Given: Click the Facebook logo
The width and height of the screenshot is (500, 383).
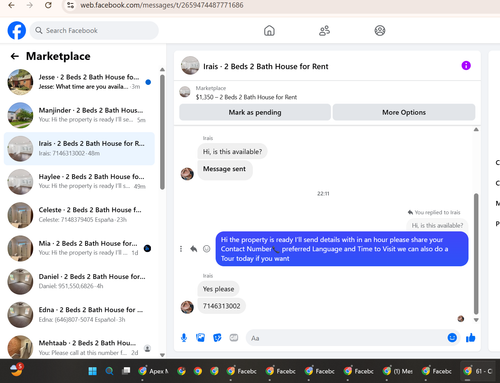Looking at the screenshot, I should (x=17, y=30).
